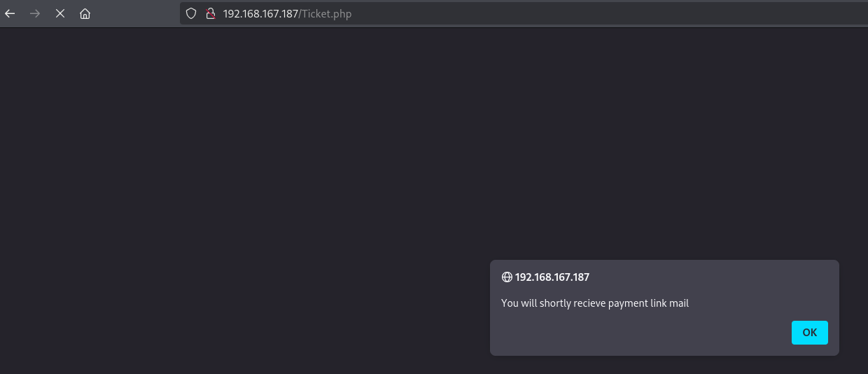The height and width of the screenshot is (374, 868).
Task: Stop loading the page
Action: tap(60, 13)
